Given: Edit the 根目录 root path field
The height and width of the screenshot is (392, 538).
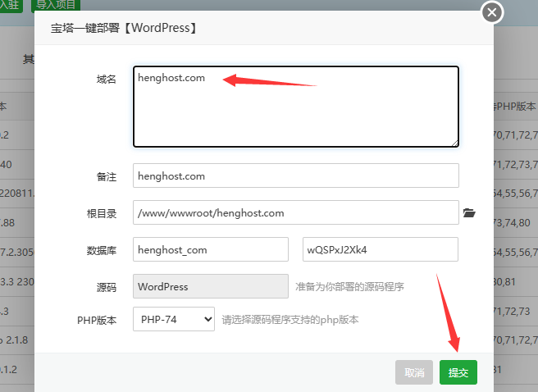Looking at the screenshot, I should (x=296, y=212).
